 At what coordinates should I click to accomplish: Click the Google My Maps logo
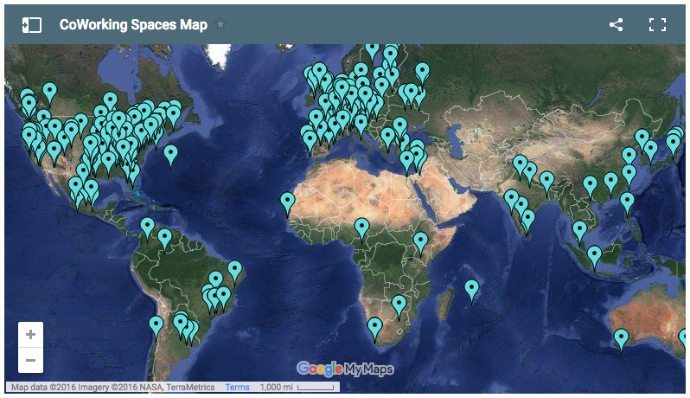point(345,369)
